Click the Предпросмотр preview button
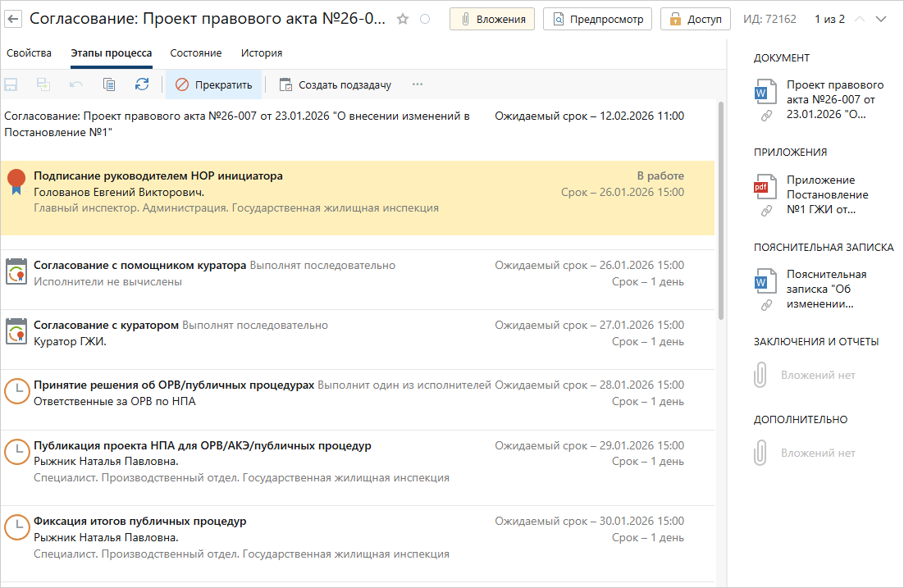 pyautogui.click(x=597, y=19)
